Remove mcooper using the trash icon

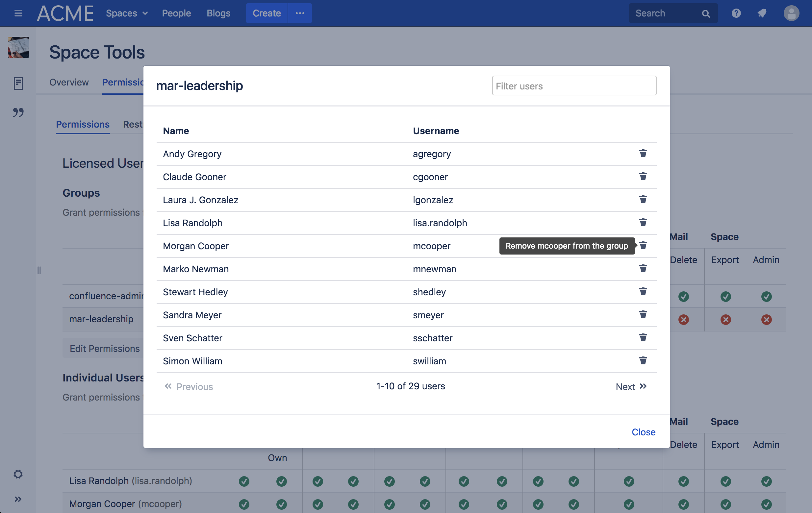643,245
